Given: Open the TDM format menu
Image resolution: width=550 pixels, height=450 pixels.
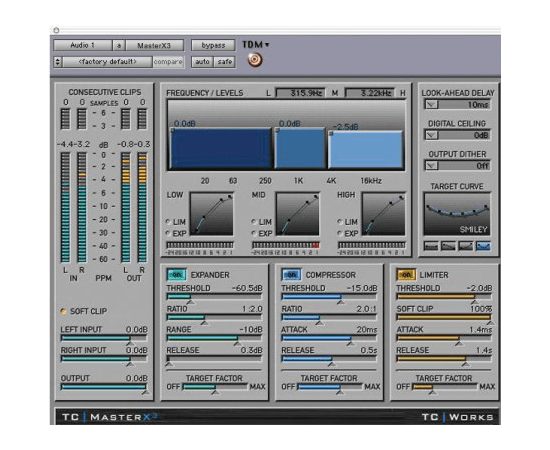Looking at the screenshot, I should (x=256, y=45).
